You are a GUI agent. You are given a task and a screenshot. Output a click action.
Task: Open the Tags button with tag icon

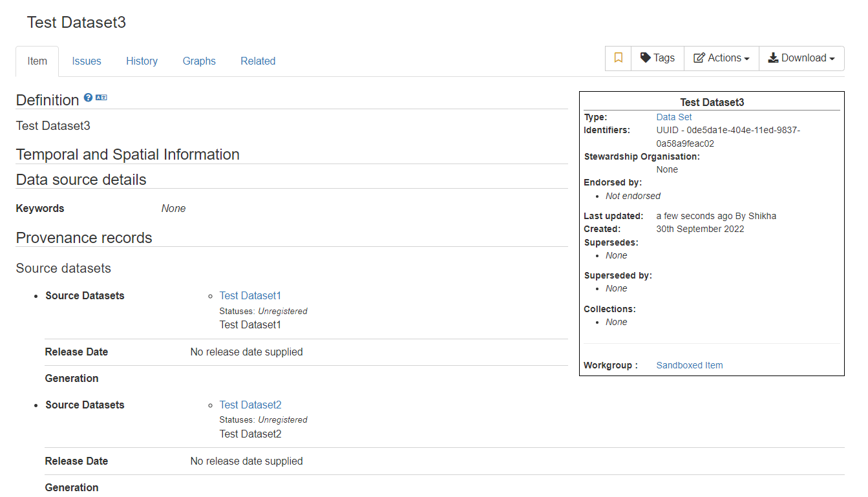[657, 58]
